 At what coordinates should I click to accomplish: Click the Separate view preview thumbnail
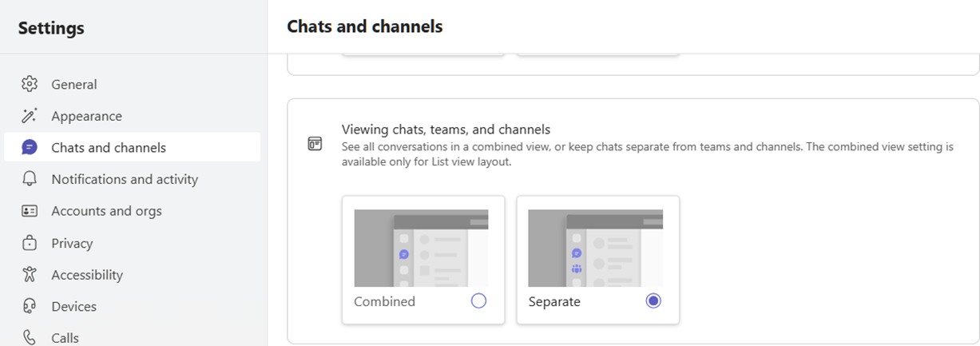(595, 248)
